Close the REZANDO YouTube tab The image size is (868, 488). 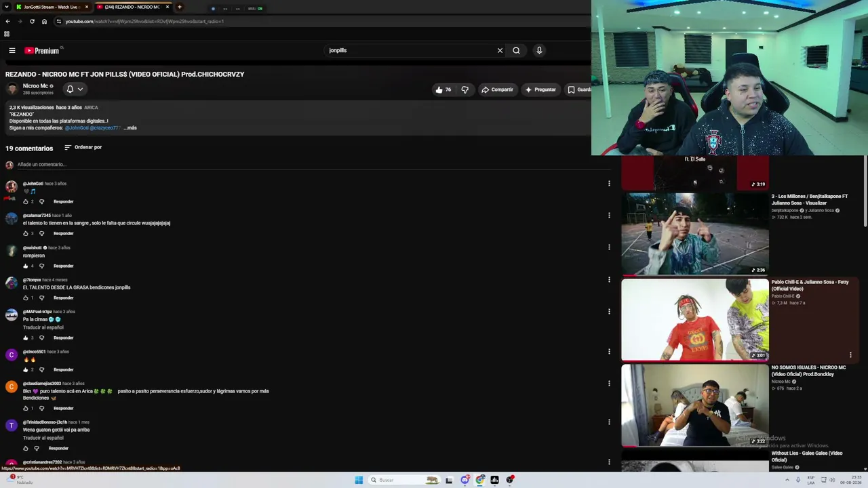(x=167, y=7)
